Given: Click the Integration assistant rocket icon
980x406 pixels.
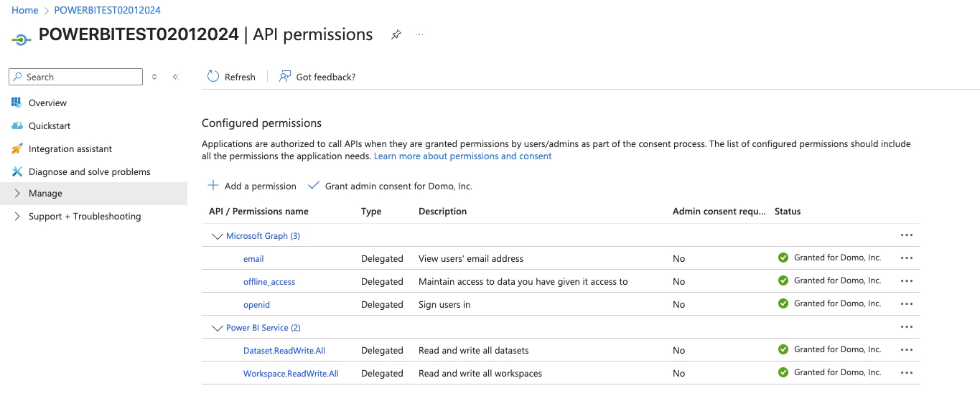Looking at the screenshot, I should 17,148.
